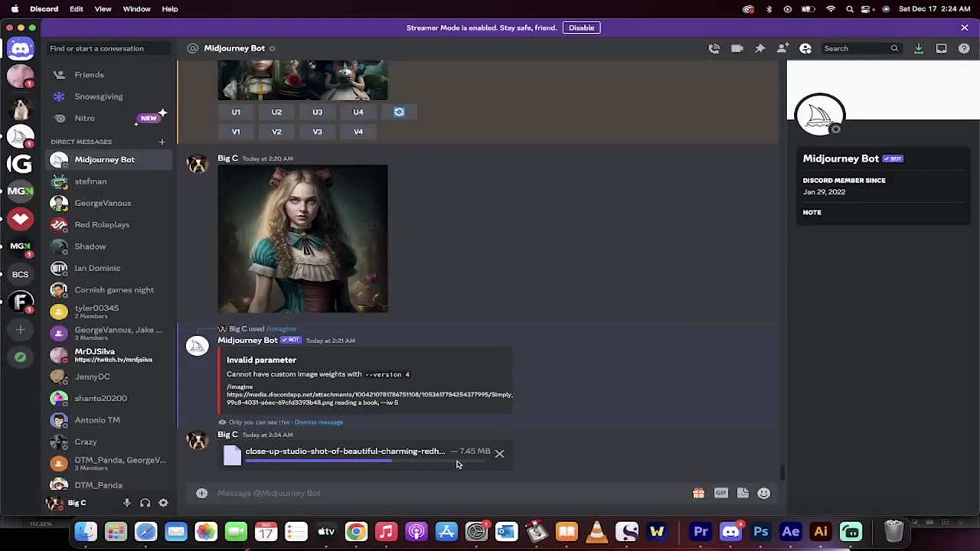The height and width of the screenshot is (551, 980).
Task: Disable Streamer Mode button
Action: [x=581, y=28]
